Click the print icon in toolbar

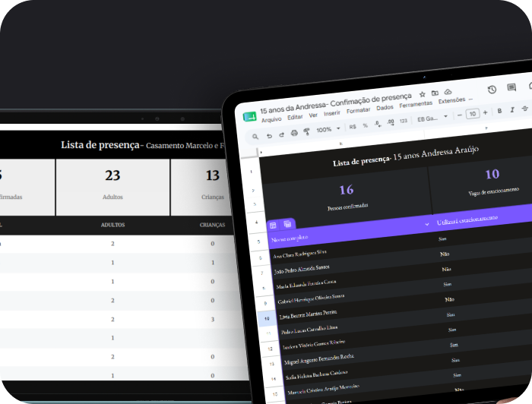pos(294,133)
